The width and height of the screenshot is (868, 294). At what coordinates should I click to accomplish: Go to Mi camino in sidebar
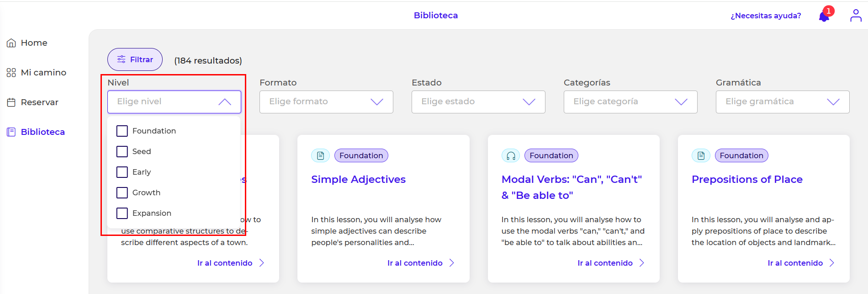click(x=43, y=73)
